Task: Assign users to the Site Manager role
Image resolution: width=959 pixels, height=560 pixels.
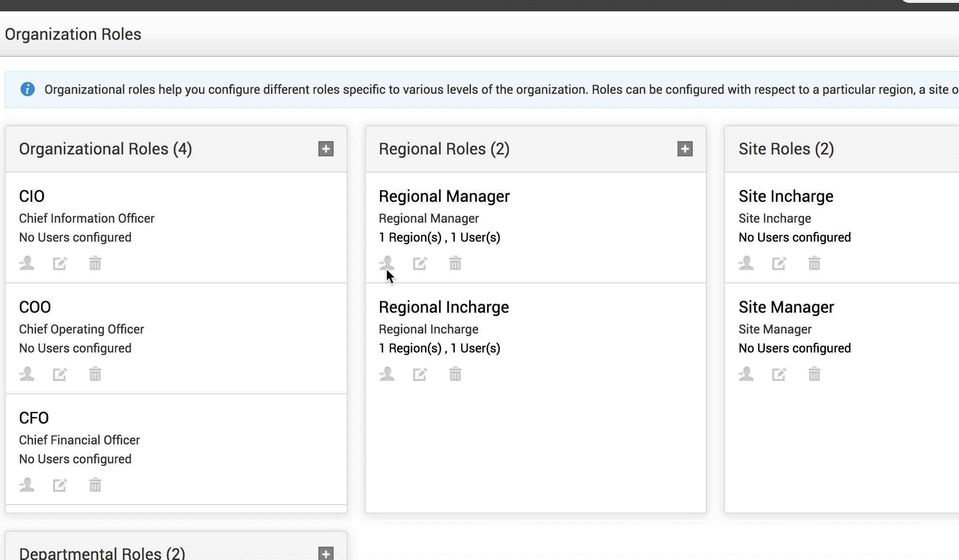Action: [x=746, y=374]
